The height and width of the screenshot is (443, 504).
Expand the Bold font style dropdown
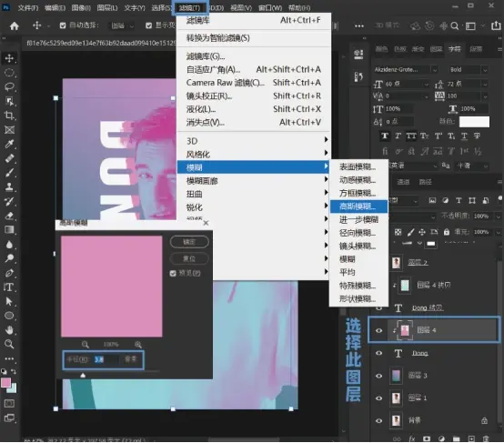pyautogui.click(x=469, y=69)
